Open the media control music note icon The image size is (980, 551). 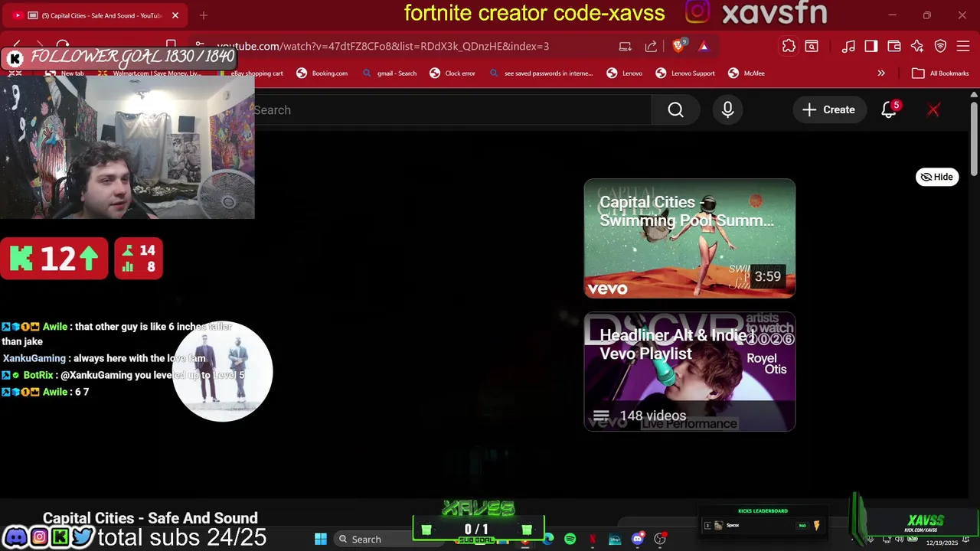(848, 46)
